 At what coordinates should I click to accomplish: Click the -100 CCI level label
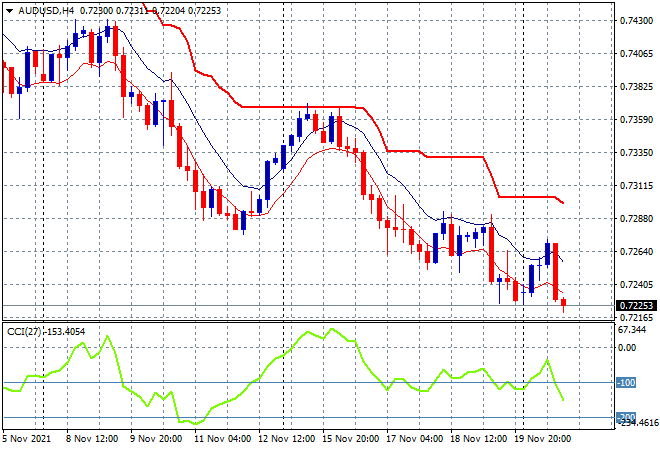[x=626, y=383]
